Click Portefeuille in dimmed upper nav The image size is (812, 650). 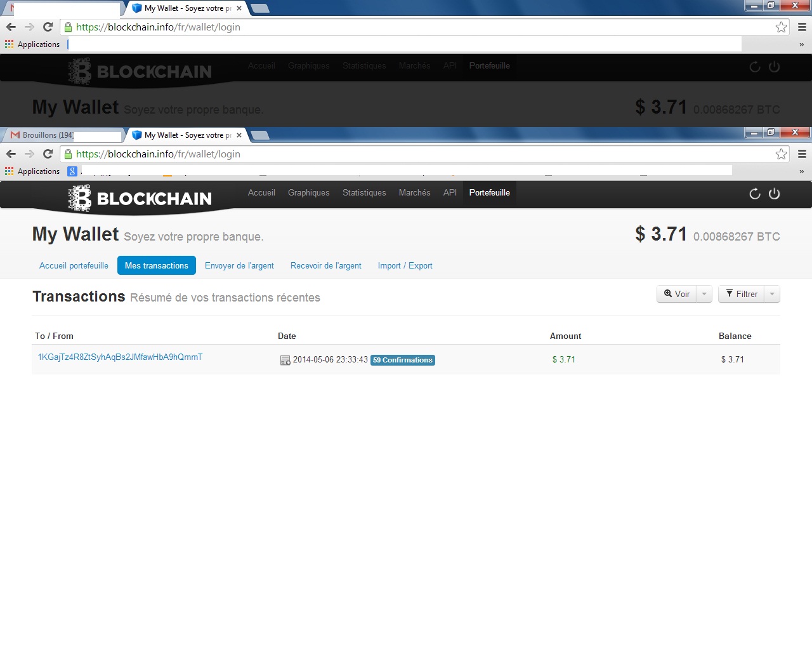(490, 65)
